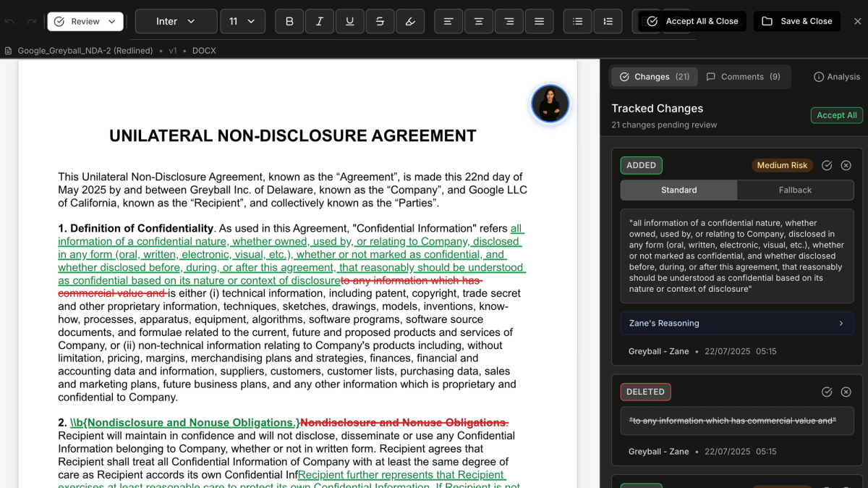868x488 pixels.
Task: Click the document file icon beside Google_Greyball_NDA-2
Action: [x=9, y=51]
